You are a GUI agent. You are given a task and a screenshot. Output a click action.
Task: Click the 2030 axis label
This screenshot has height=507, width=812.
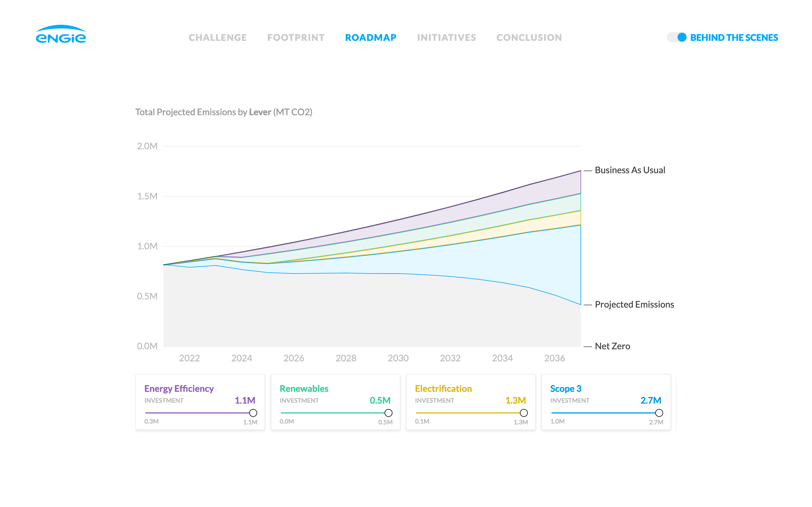[x=398, y=358]
